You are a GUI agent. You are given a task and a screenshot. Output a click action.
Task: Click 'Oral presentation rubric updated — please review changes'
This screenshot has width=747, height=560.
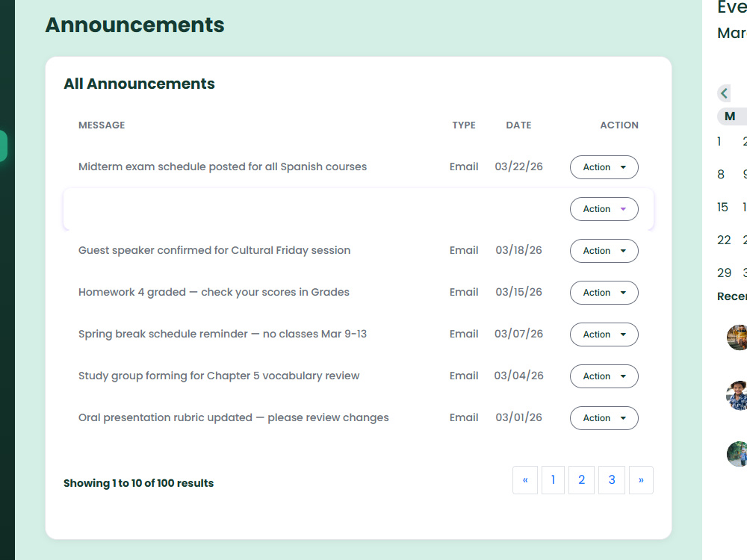(233, 417)
